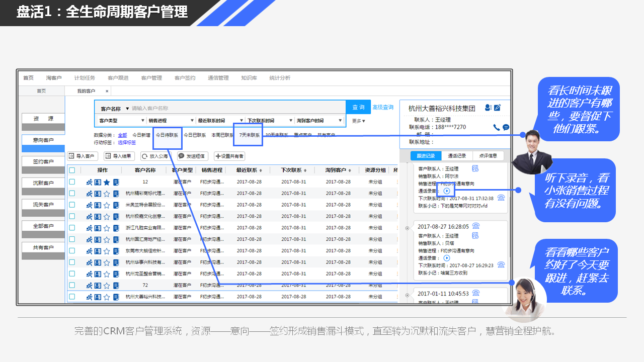This screenshot has width=644, height=362.
Task: Check the checkbox for 杭州精彩商标代理 row
Action: click(x=72, y=193)
